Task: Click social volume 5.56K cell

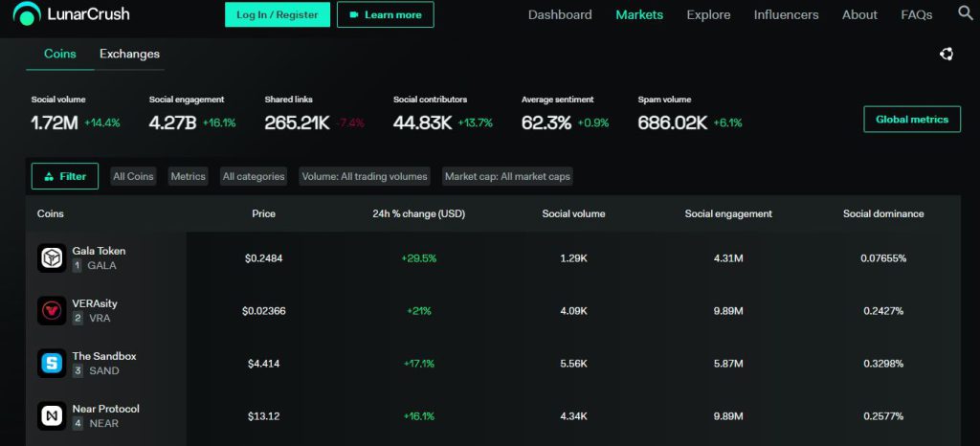Action: coord(574,363)
